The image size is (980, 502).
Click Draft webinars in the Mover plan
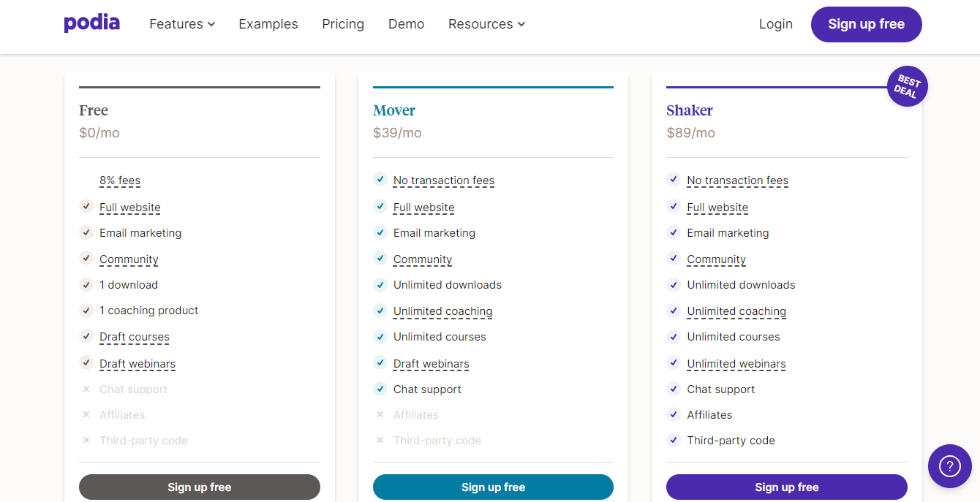(x=431, y=364)
